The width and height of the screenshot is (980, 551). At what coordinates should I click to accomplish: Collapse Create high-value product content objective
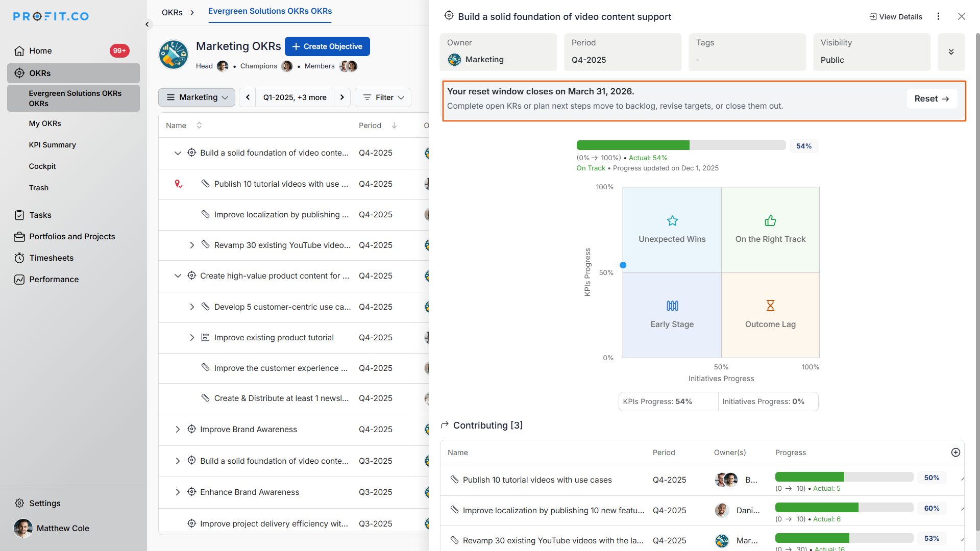(178, 276)
